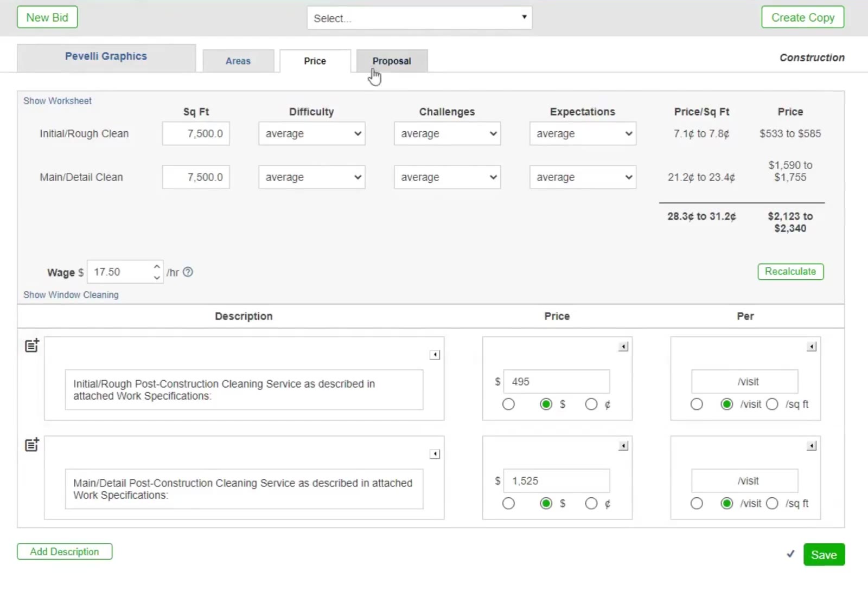Open Expectations dropdown for Initial/Rough Clean
Screen dimensions: 868x603
[583, 133]
